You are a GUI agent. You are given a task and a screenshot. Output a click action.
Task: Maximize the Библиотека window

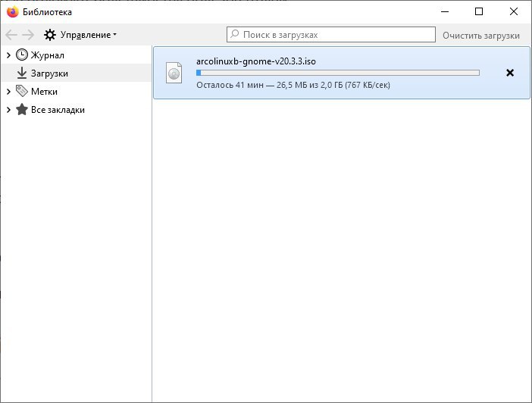[479, 11]
